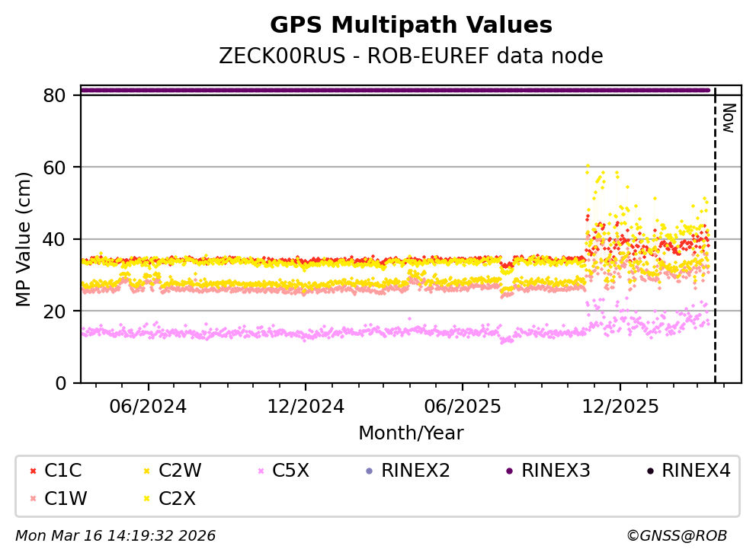
Task: Click the magenta C5X legend marker
Action: point(260,471)
